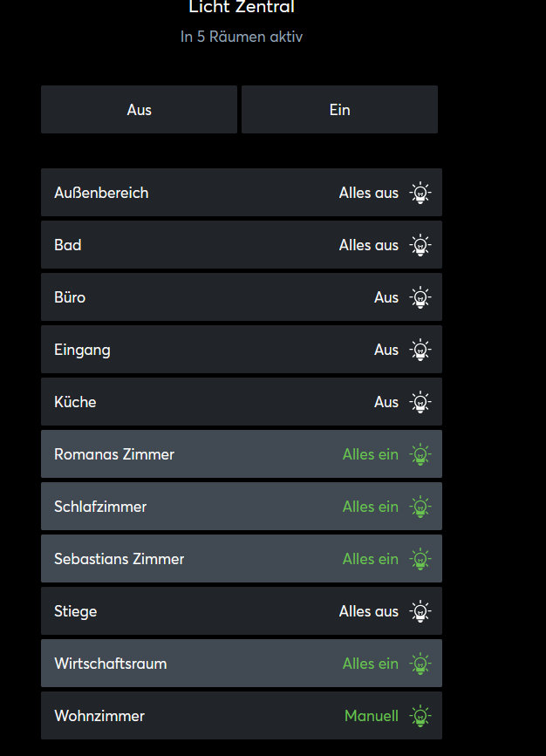Click the green Schlafzimmer bulb icon

pos(420,507)
